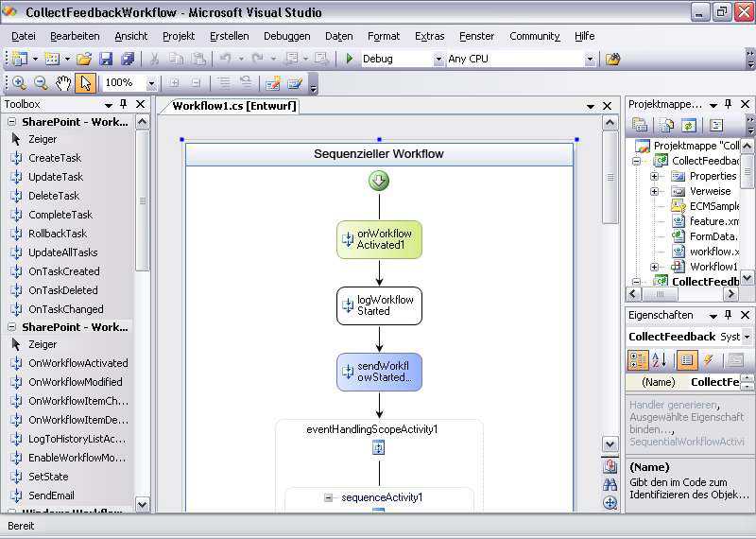Open the Debug configuration dropdown
This screenshot has height=539, width=756.
pyautogui.click(x=438, y=59)
